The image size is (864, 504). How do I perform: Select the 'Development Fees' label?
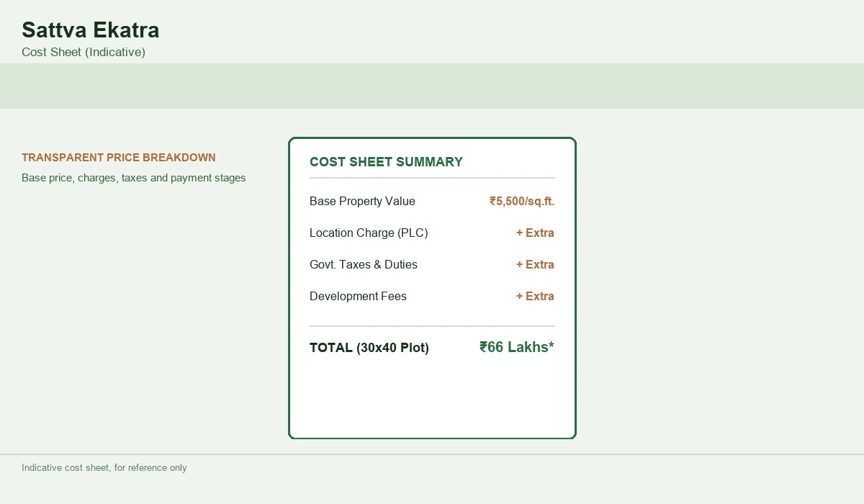(x=358, y=297)
